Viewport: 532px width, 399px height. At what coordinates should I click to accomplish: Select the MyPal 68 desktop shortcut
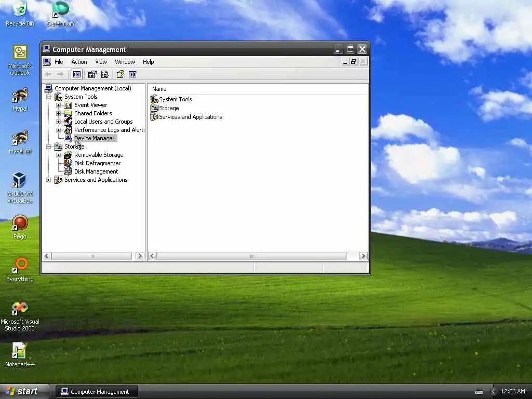coord(20,142)
